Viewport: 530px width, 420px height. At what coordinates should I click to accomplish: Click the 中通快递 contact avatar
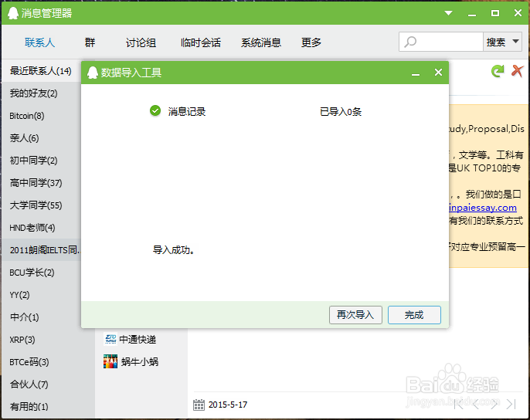110,339
